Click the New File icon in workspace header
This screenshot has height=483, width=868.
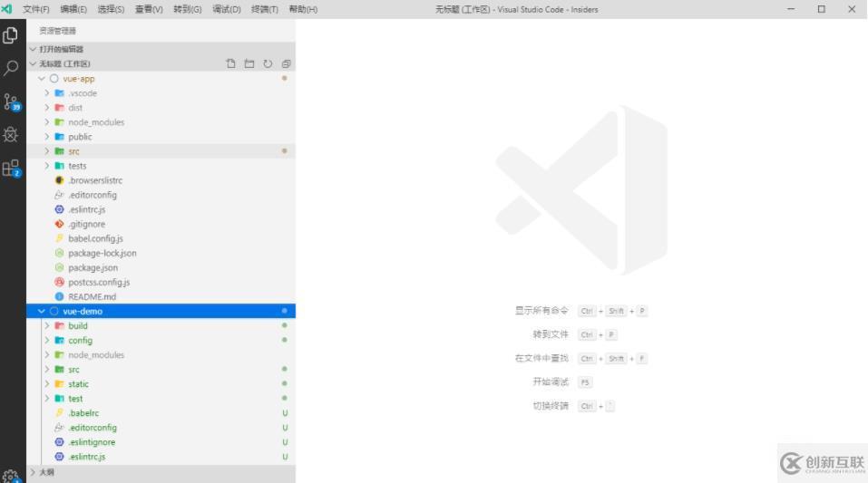click(x=231, y=63)
